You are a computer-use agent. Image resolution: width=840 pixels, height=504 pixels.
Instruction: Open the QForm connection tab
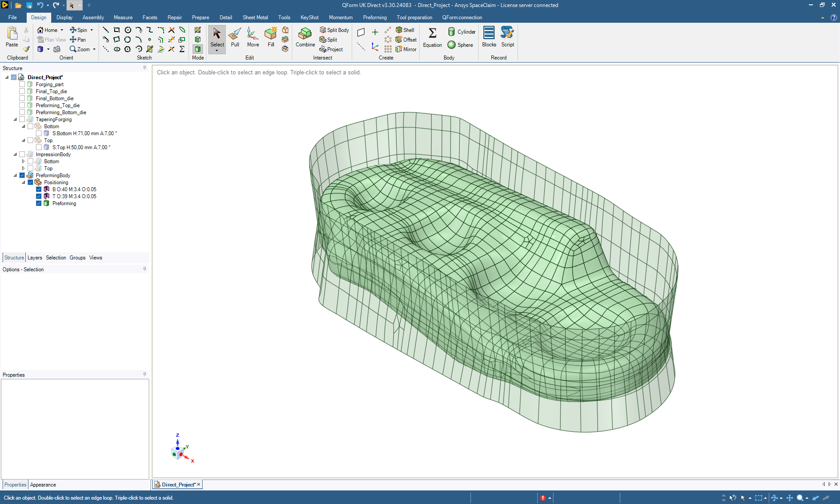click(462, 17)
